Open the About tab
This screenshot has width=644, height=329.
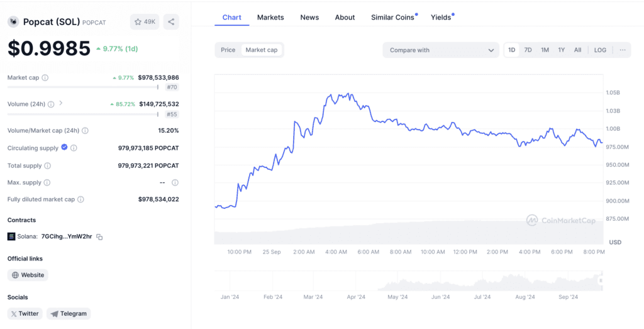(x=345, y=17)
